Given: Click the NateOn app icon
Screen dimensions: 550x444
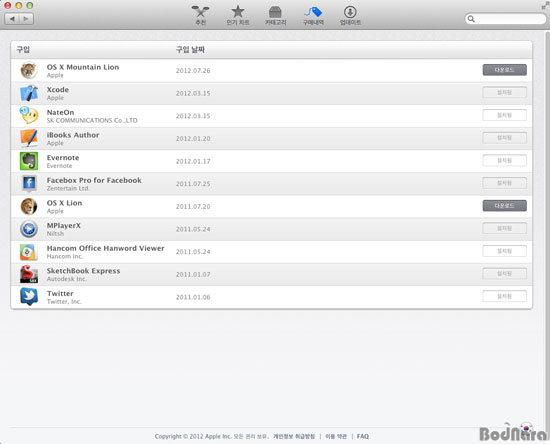Looking at the screenshot, I should click(x=29, y=116).
